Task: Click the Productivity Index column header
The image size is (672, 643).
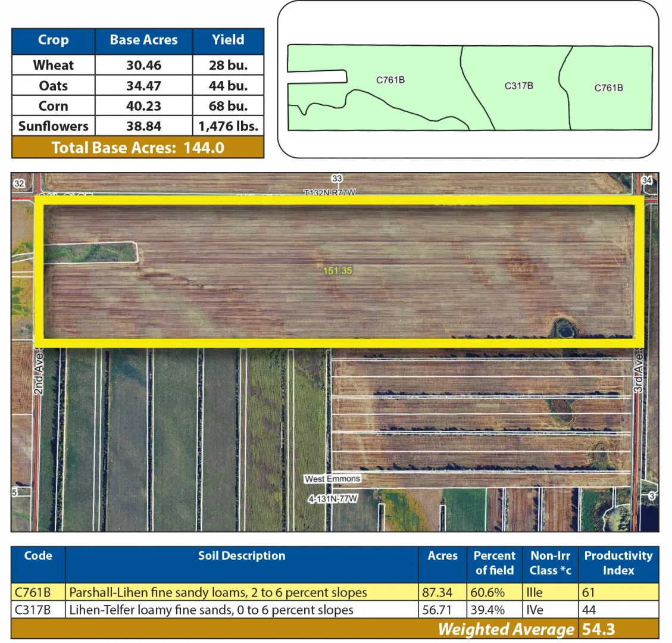Action: pos(618,563)
